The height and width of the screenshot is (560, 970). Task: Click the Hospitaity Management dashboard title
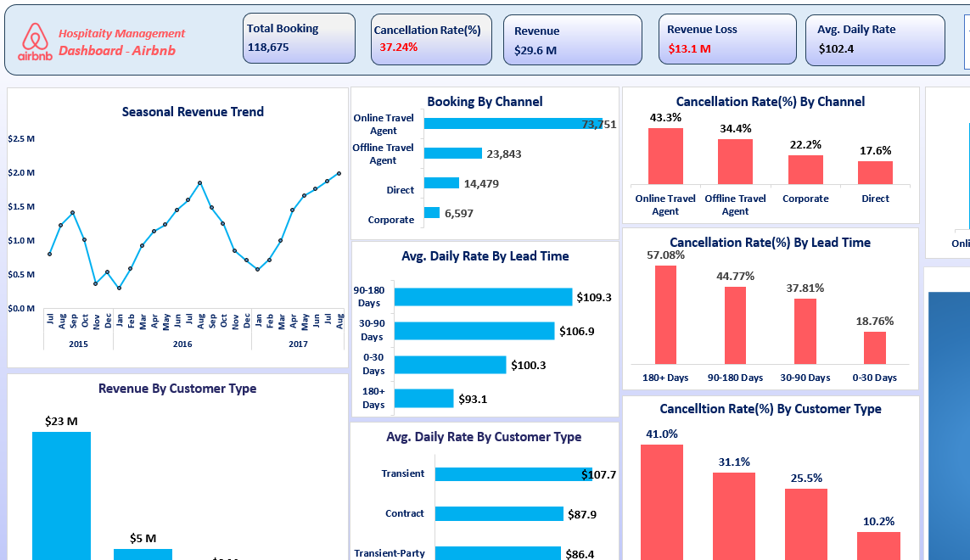pos(121,42)
